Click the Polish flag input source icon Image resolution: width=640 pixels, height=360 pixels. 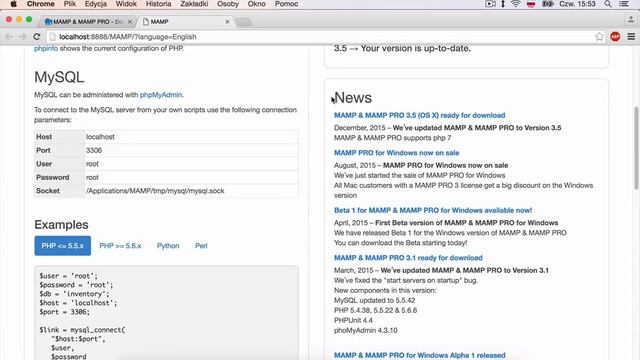pos(531,4)
